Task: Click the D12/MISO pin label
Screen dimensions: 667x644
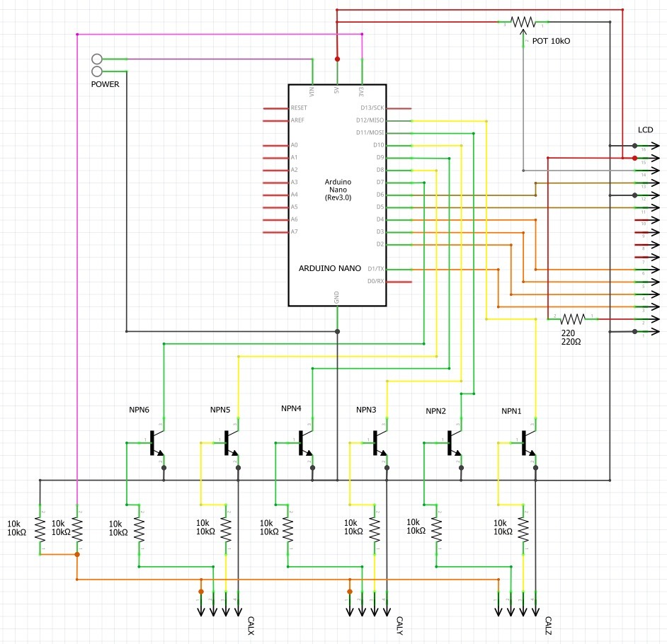Action: (370, 120)
